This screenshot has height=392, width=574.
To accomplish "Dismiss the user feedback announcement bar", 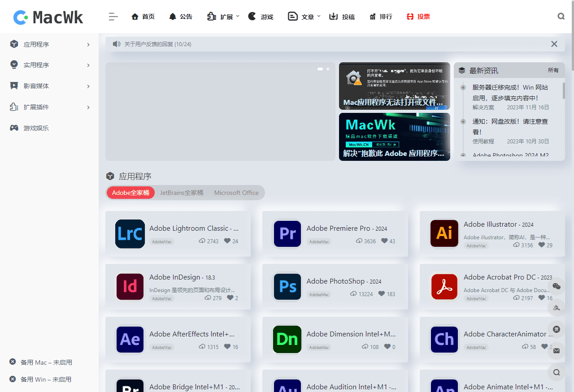I will coord(554,44).
